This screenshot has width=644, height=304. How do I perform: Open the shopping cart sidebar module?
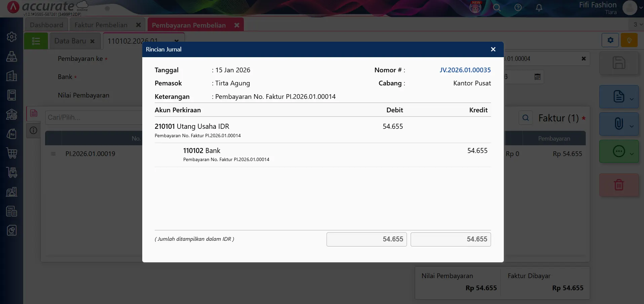(x=12, y=153)
